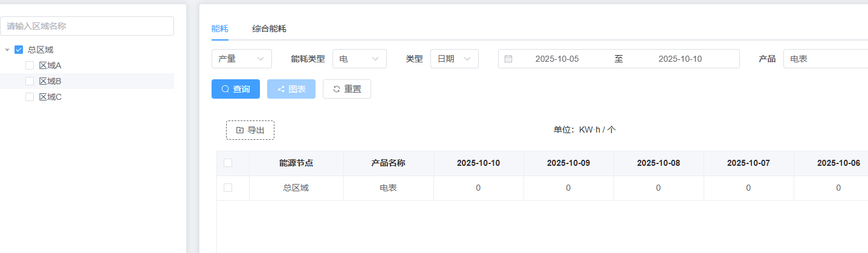The width and height of the screenshot is (868, 253).
Task: Click the end date 2025-10-10 field
Action: (x=680, y=59)
